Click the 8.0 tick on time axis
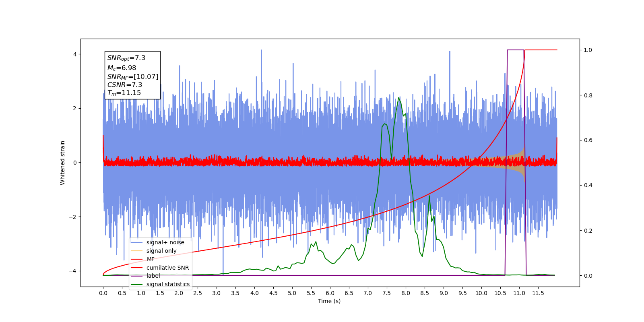The height and width of the screenshot is (322, 644). 406,293
